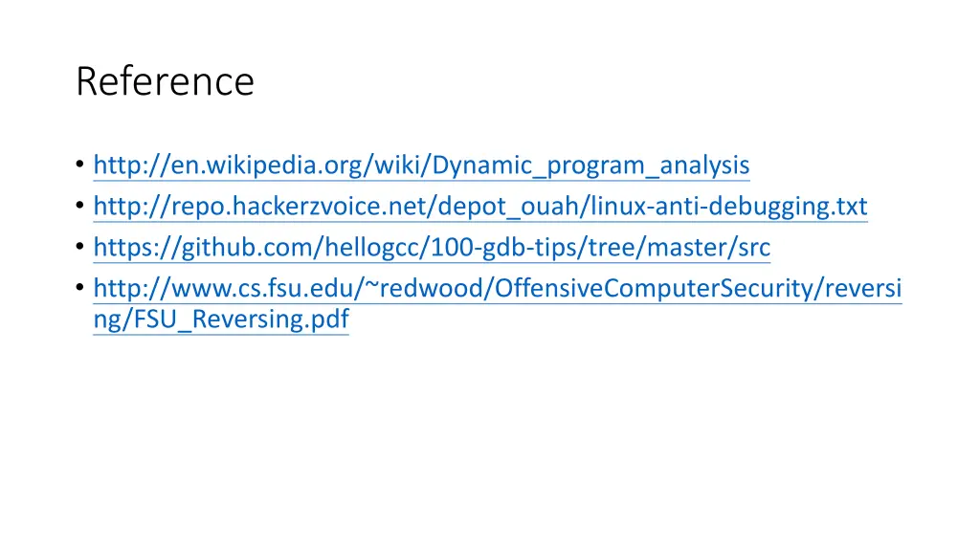Screen dimensions: 980x551
Task: Click the text 100-gdb-tips in third link
Action: [503, 248]
